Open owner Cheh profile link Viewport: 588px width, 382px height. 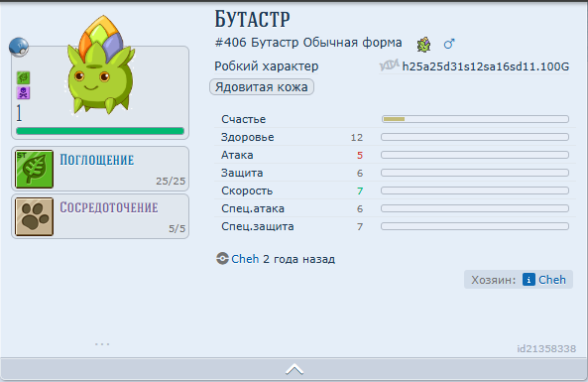[552, 280]
